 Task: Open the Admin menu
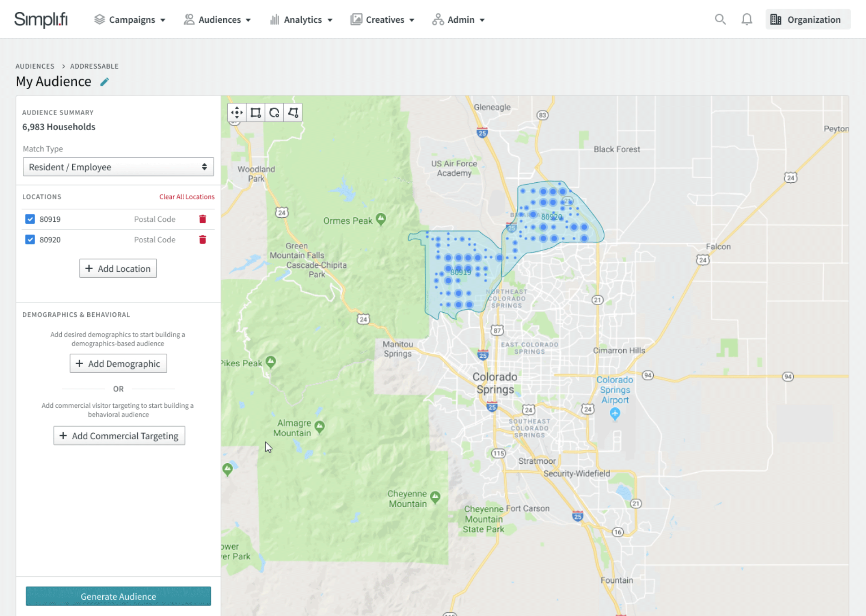click(x=459, y=20)
